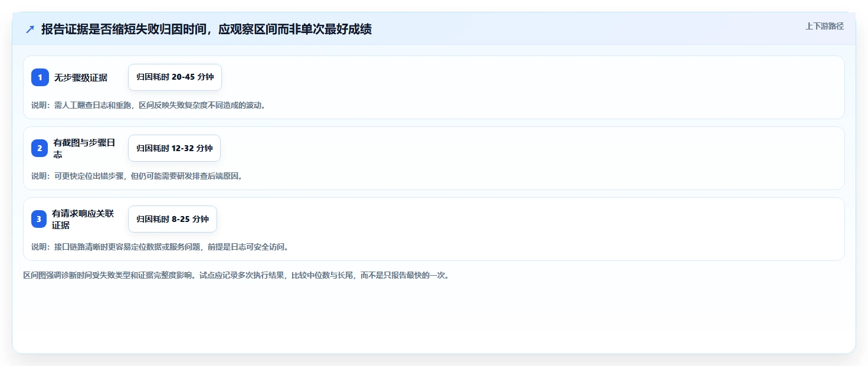Select the 有截图与步骤日志 label
The height and width of the screenshot is (366, 868).
84,148
